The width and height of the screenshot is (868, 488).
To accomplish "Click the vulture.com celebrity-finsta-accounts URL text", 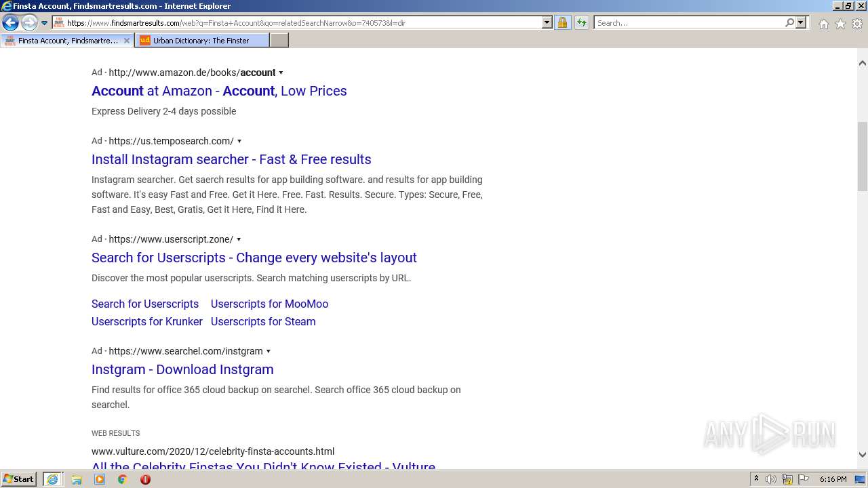I will [213, 451].
